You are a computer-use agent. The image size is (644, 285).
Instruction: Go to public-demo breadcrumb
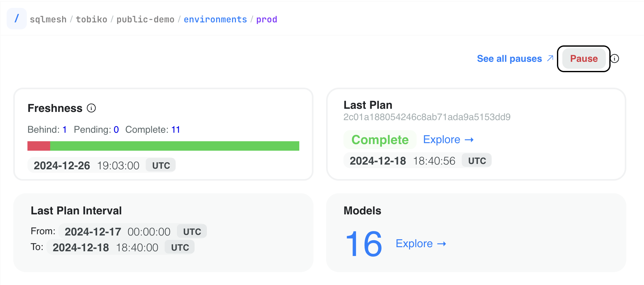pyautogui.click(x=145, y=19)
